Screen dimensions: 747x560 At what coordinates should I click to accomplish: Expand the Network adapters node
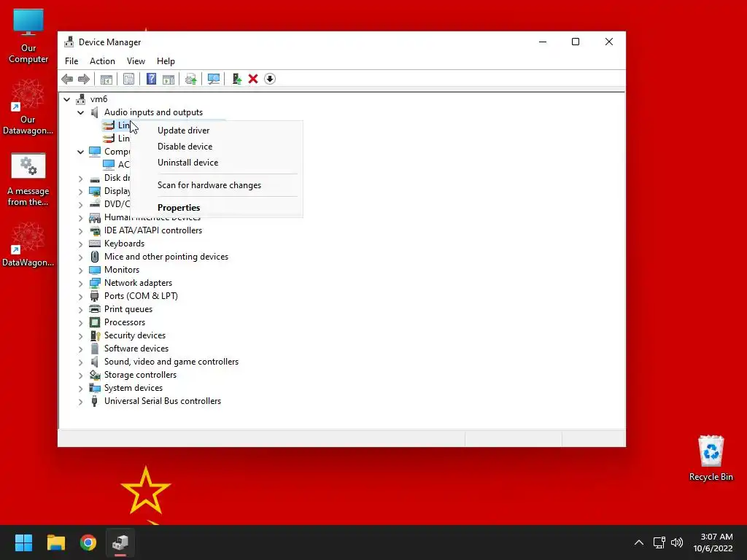tap(80, 284)
